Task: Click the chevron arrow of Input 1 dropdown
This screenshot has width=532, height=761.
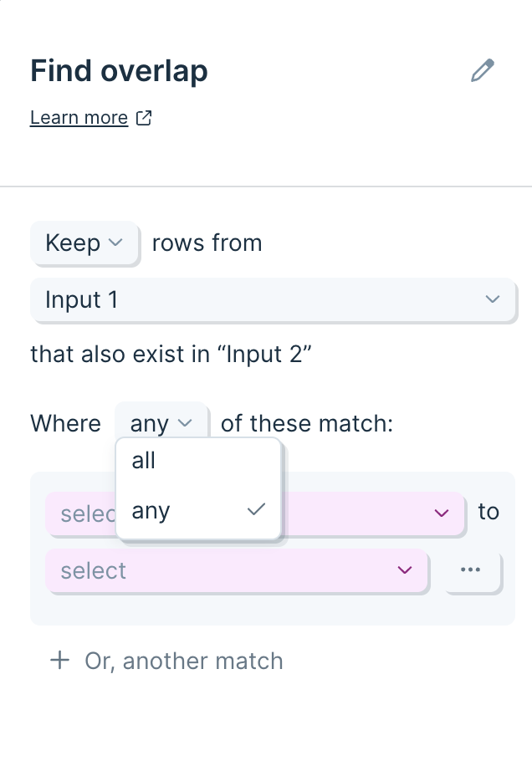Action: (492, 299)
